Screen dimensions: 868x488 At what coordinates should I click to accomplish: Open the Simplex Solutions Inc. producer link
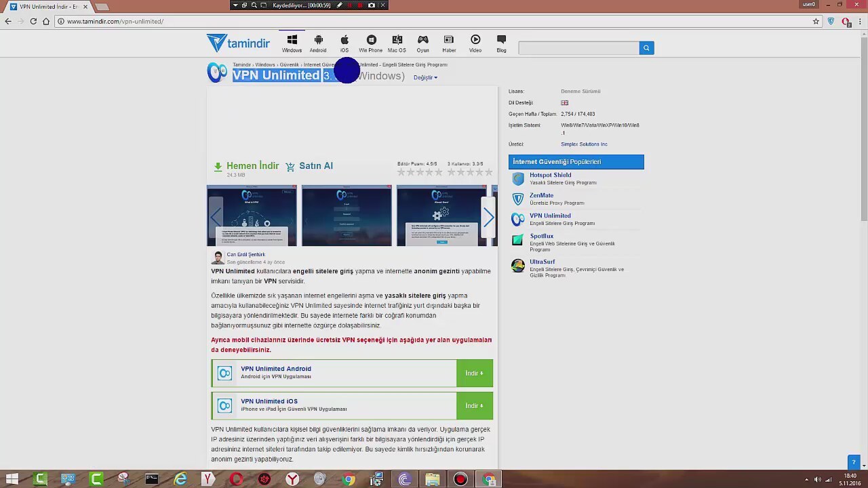coord(584,144)
